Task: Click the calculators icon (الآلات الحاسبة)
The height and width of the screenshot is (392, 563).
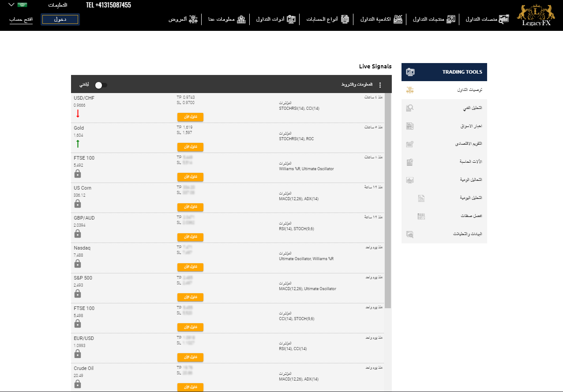Action: coord(410,162)
